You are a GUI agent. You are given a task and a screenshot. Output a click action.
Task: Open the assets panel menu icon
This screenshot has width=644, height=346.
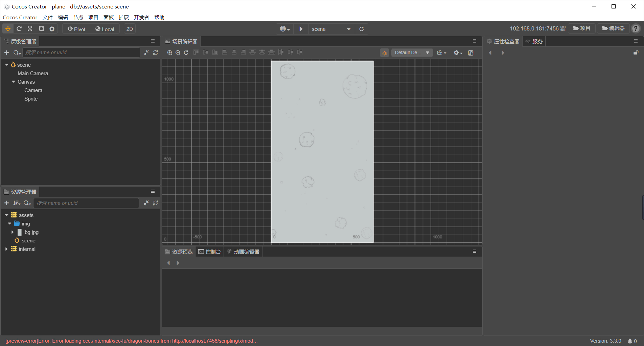coord(153,192)
